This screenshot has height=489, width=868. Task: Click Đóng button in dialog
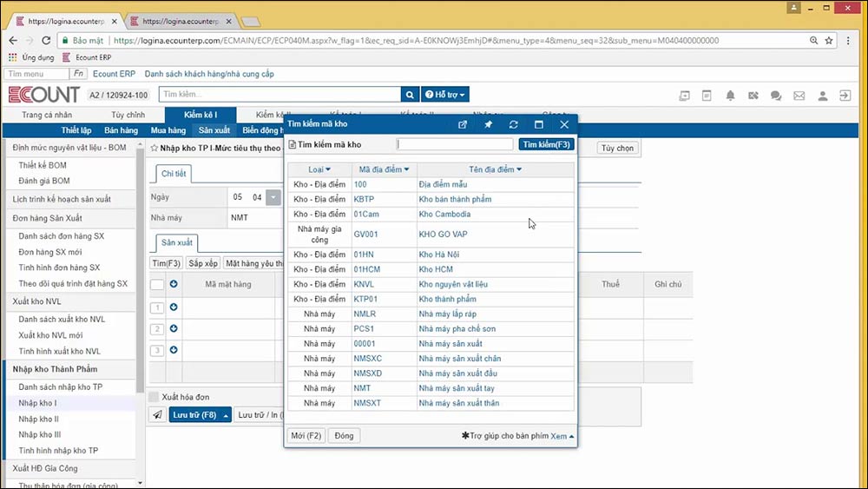(344, 436)
